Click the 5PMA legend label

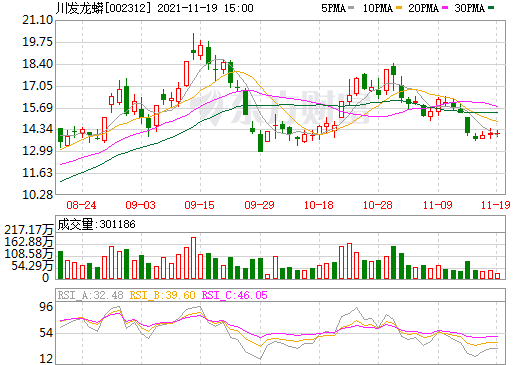333,8
